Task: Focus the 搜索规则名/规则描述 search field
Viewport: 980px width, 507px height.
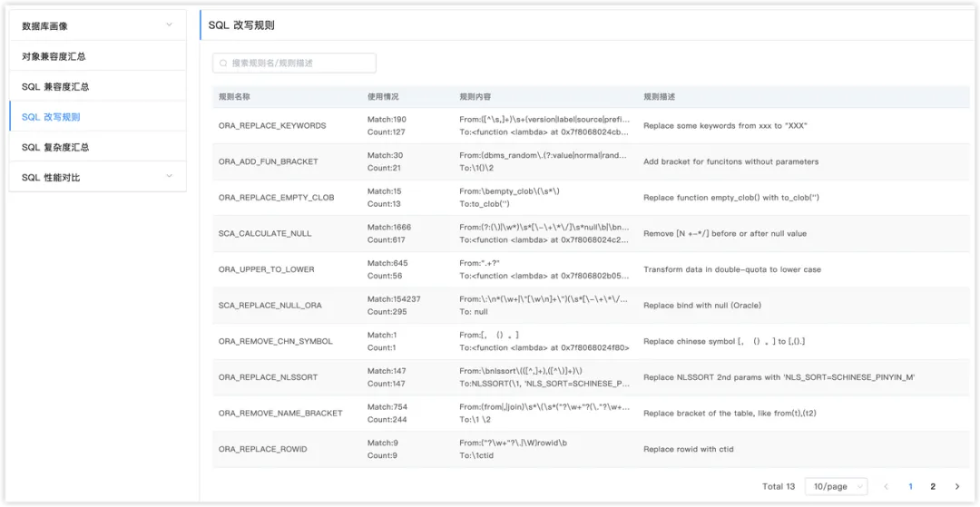Action: [294, 63]
